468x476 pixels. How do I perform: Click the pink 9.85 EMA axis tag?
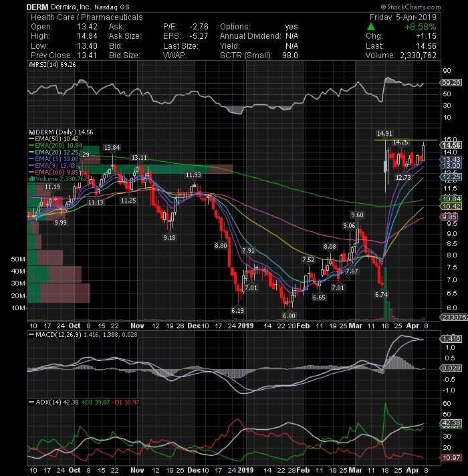449,217
